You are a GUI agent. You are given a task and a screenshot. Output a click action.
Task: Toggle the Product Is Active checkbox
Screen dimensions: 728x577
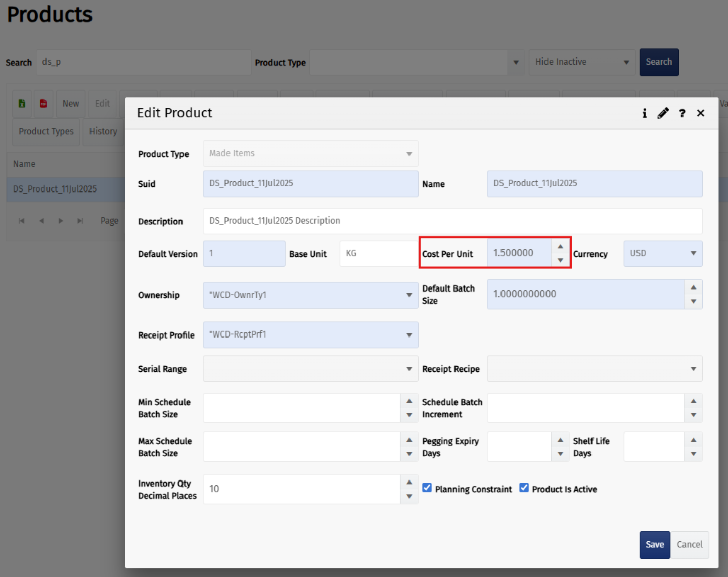524,488
